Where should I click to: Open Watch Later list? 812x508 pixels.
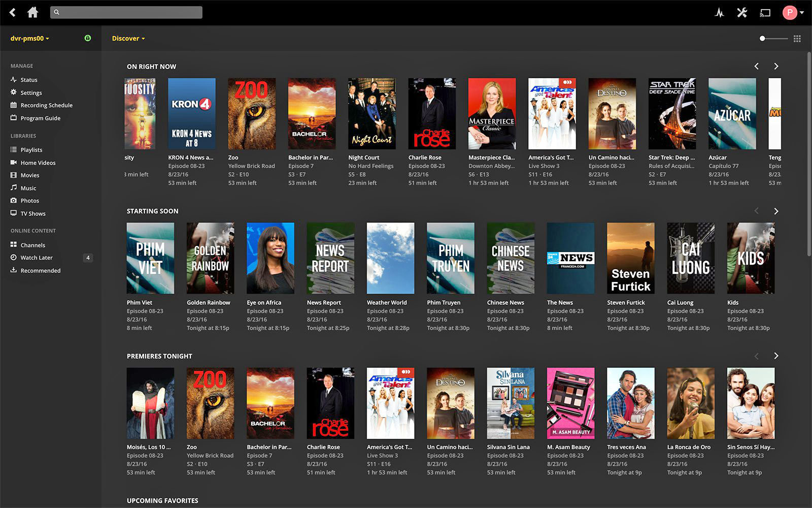[37, 258]
